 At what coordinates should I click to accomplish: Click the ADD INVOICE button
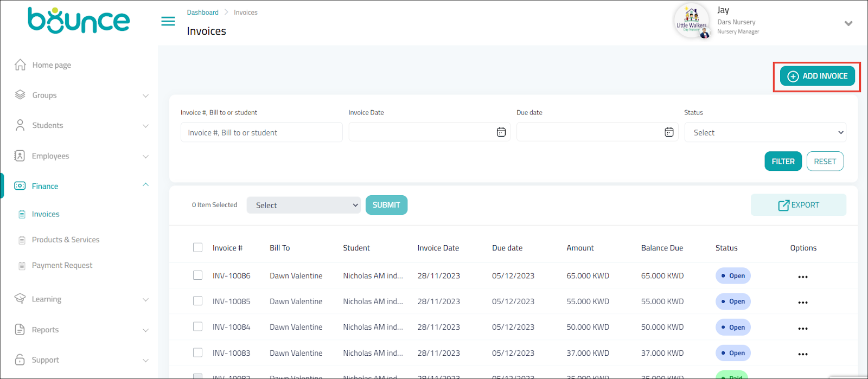click(x=818, y=76)
